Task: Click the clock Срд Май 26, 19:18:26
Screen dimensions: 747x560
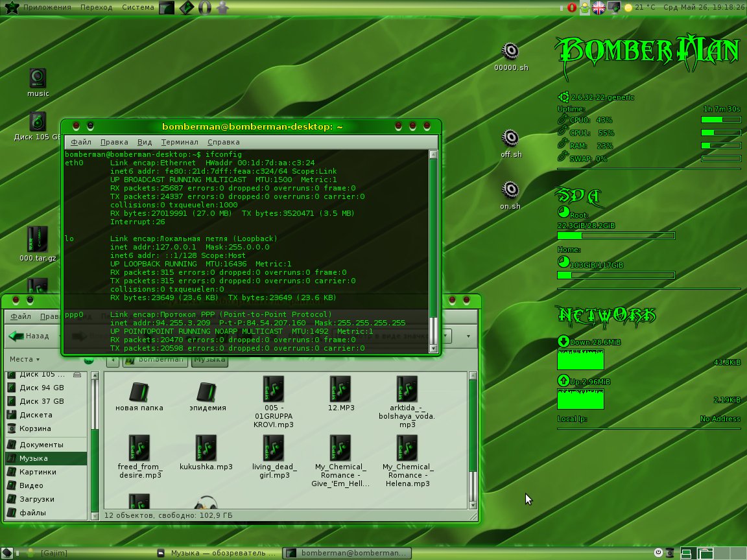Action: click(704, 8)
